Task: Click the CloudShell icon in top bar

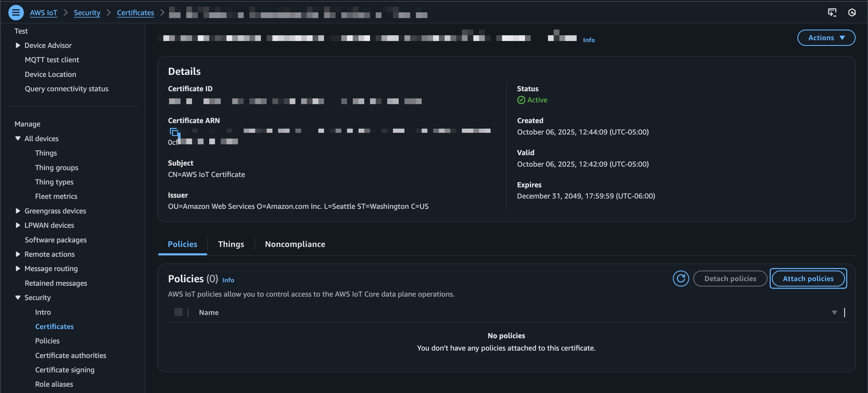Action: [832, 13]
